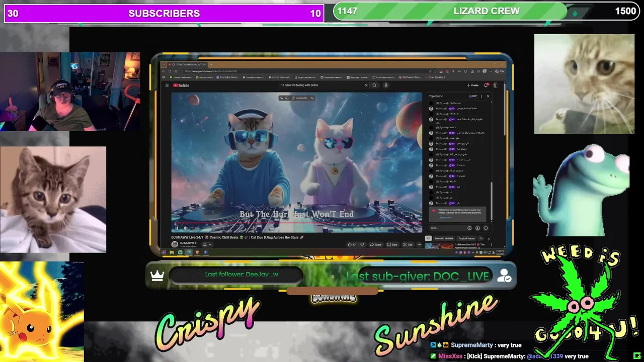Open Learn more link in chat notice
644x362 pixels.
445,217
